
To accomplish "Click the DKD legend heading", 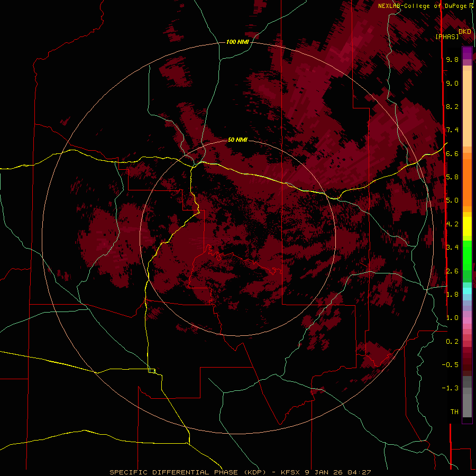I will 465,31.
